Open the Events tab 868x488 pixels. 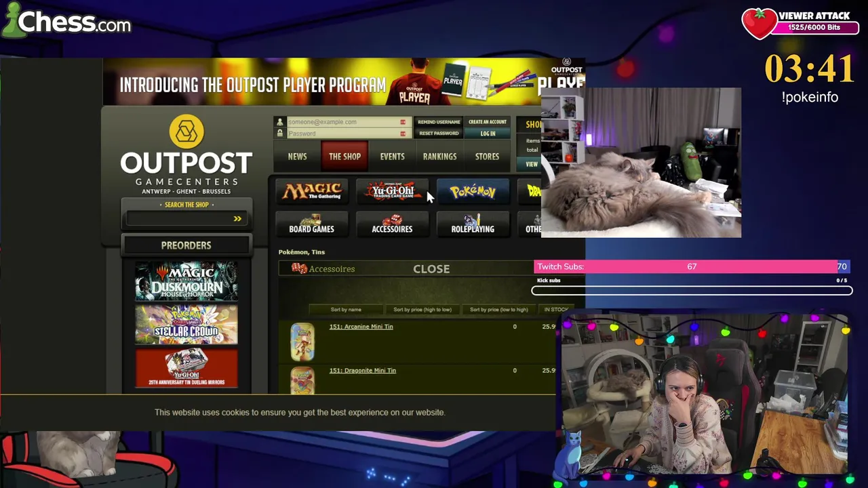tap(392, 157)
